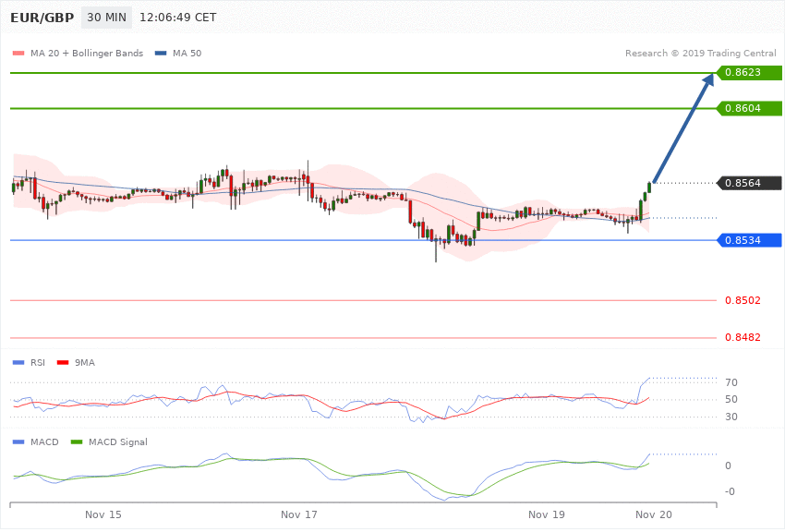
Task: Click the 9MA red legend swatch
Action: coord(63,362)
